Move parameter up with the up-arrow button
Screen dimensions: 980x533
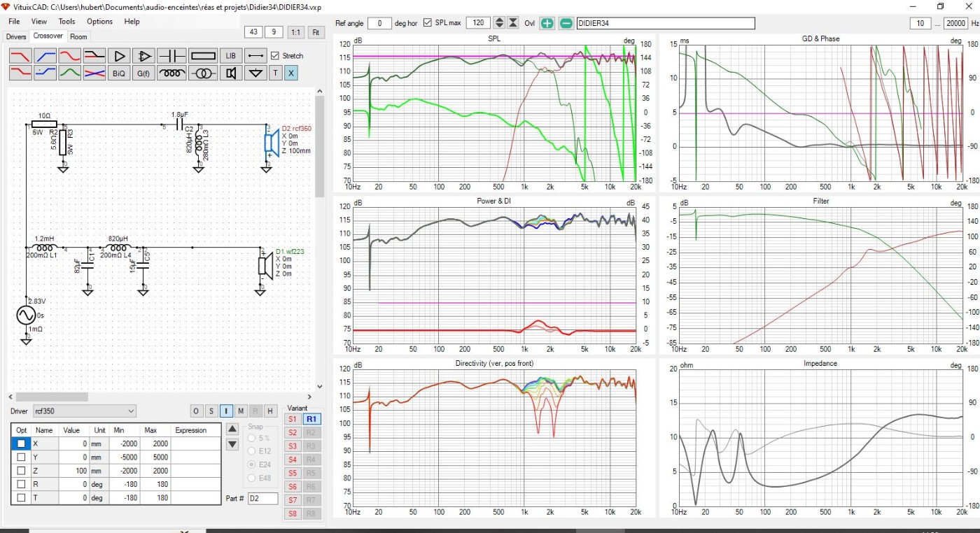[x=233, y=429]
